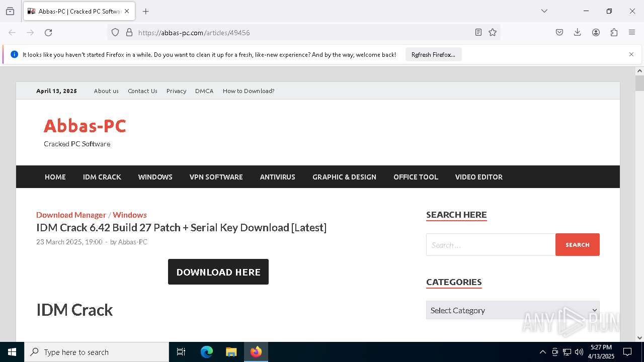Open GRAPHIC & DESIGN menu item

click(x=344, y=177)
